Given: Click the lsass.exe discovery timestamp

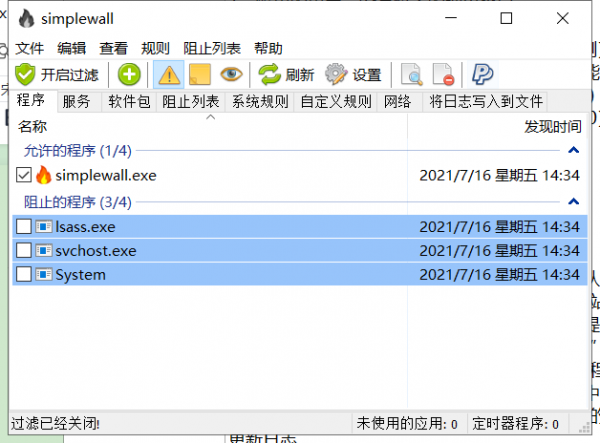Looking at the screenshot, I should [499, 227].
